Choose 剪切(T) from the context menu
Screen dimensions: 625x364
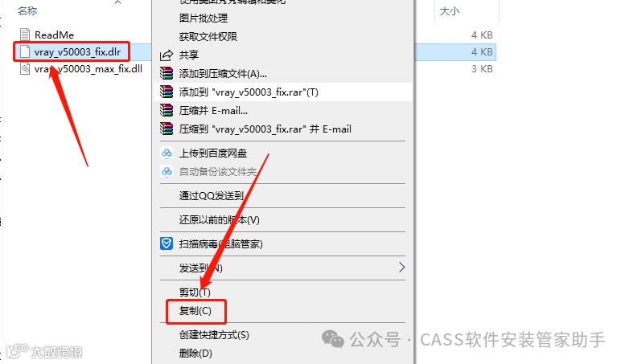tap(195, 292)
